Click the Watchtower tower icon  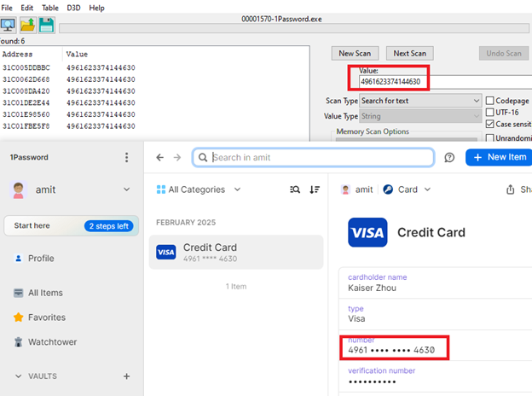(18, 342)
